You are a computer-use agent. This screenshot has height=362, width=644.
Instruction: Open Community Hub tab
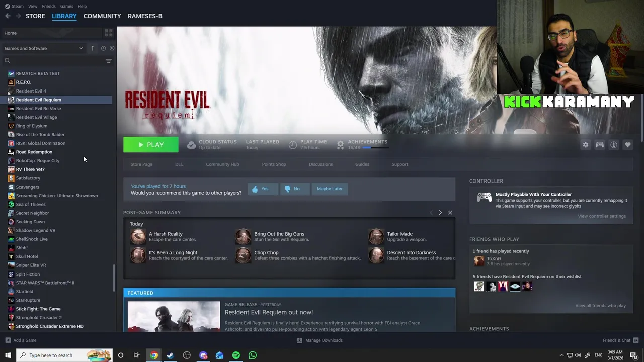coord(222,164)
